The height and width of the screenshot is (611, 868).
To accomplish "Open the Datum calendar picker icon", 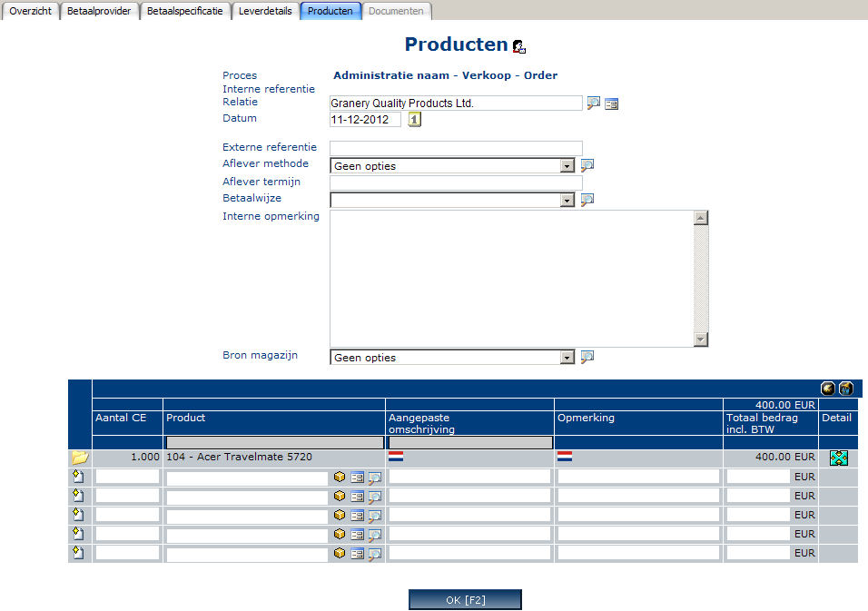I will click(x=415, y=120).
